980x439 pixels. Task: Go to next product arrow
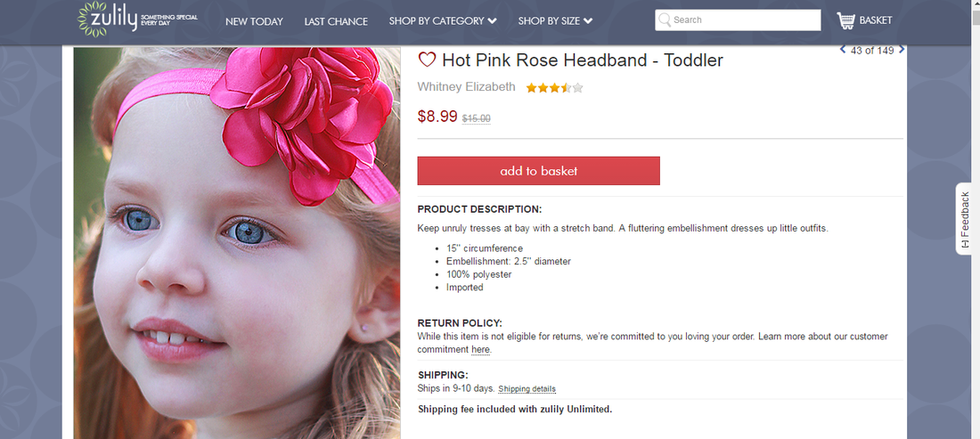(x=902, y=49)
